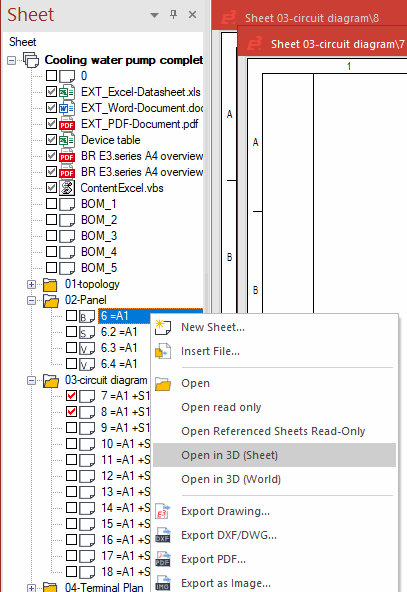Click the New Sheet icon in context menu
407x592 pixels.
tap(163, 327)
